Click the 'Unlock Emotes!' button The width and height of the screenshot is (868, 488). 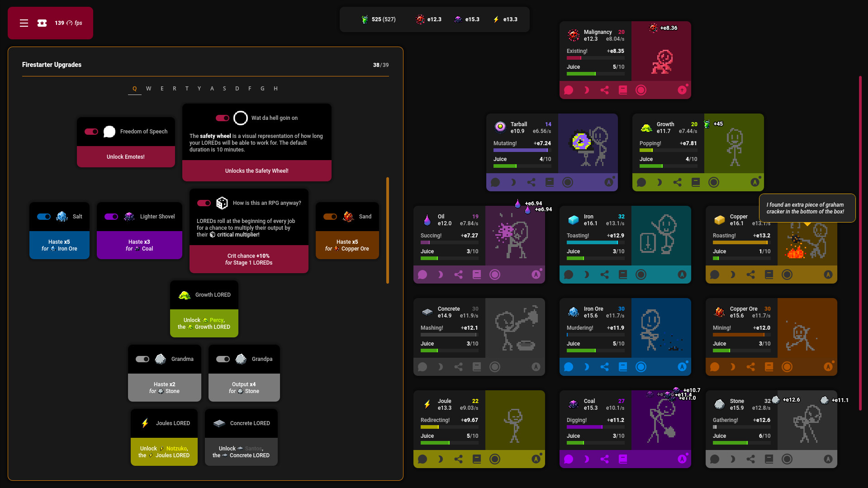pos(126,156)
